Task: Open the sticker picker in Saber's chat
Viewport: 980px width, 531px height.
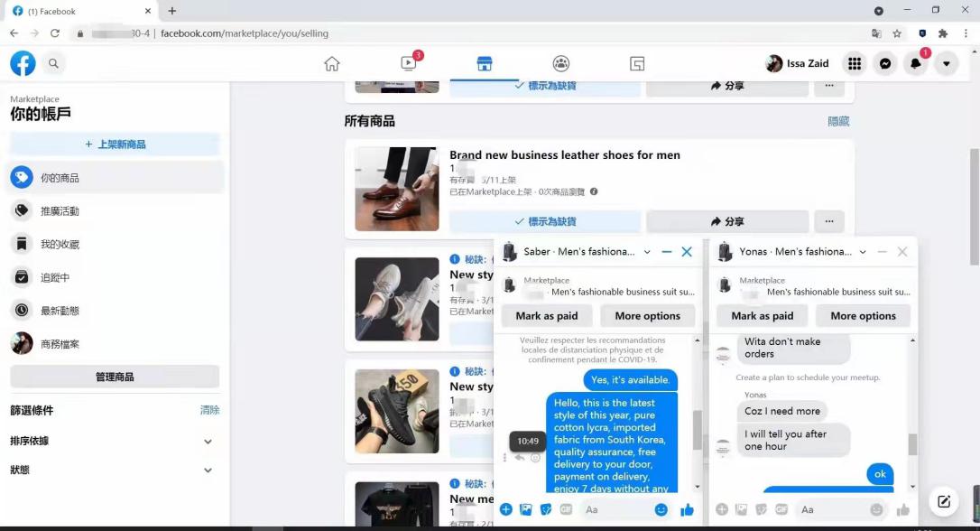Action: (x=545, y=509)
